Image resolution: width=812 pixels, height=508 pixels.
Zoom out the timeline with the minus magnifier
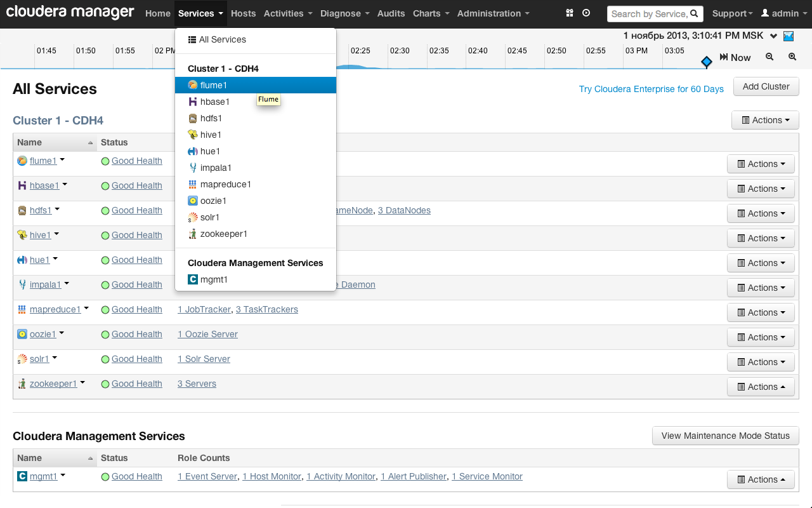click(x=769, y=57)
